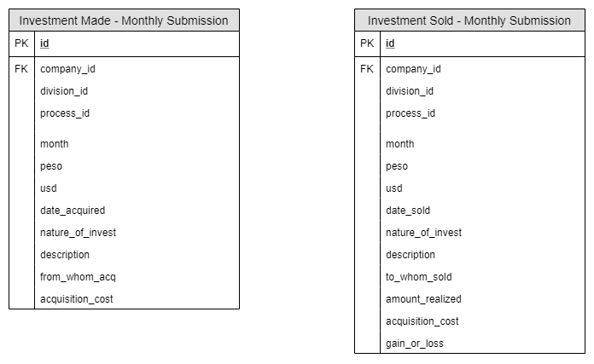Click the peso field in Investment Made
Image resolution: width=594 pixels, height=364 pixels.
pyautogui.click(x=51, y=166)
